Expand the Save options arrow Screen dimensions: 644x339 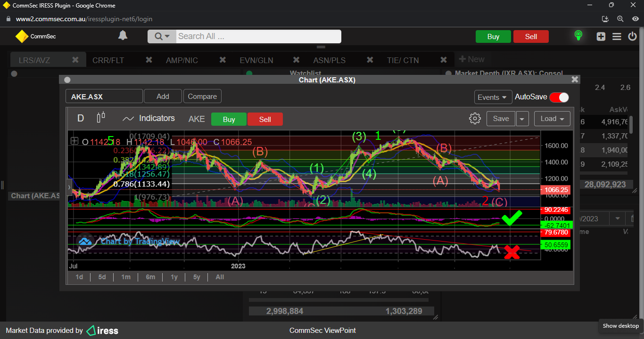pos(522,119)
